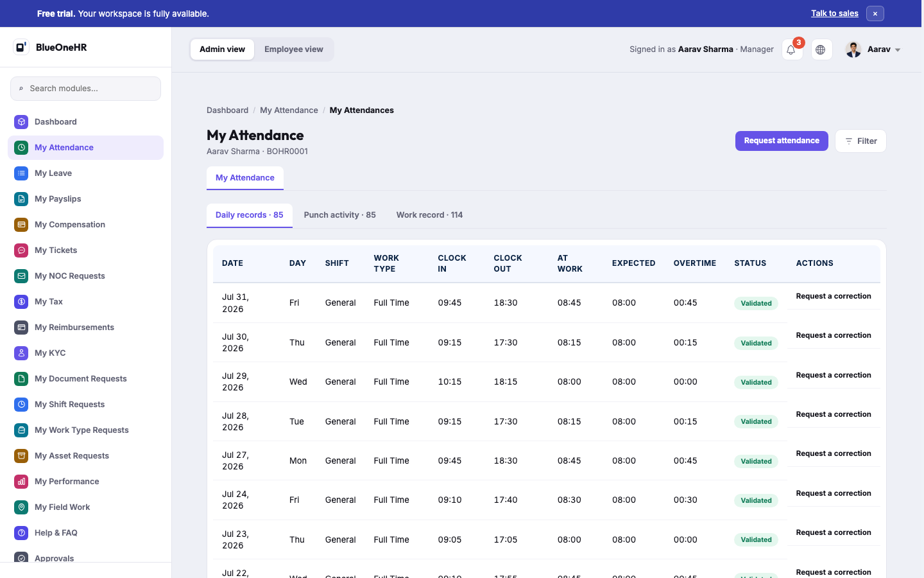Select the Daily records tab

coord(249,215)
